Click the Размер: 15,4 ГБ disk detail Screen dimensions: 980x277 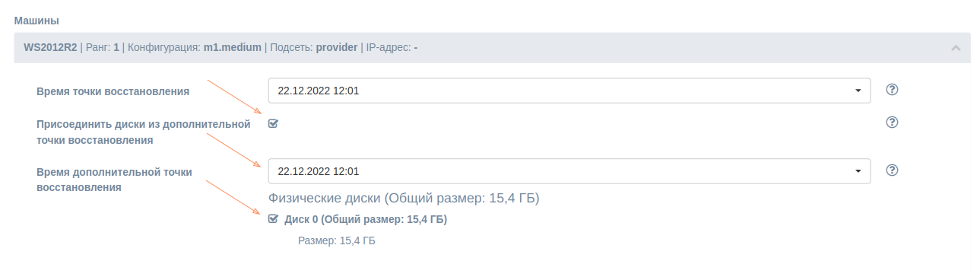[337, 241]
